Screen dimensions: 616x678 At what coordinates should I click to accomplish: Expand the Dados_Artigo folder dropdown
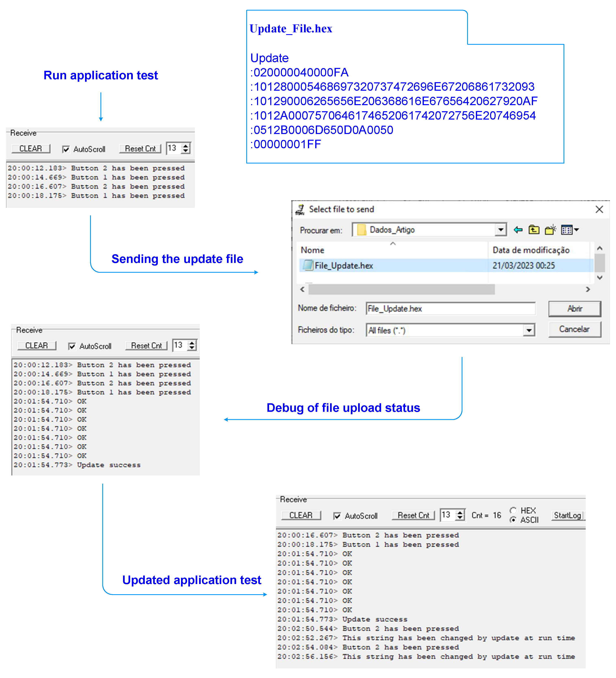coord(501,230)
